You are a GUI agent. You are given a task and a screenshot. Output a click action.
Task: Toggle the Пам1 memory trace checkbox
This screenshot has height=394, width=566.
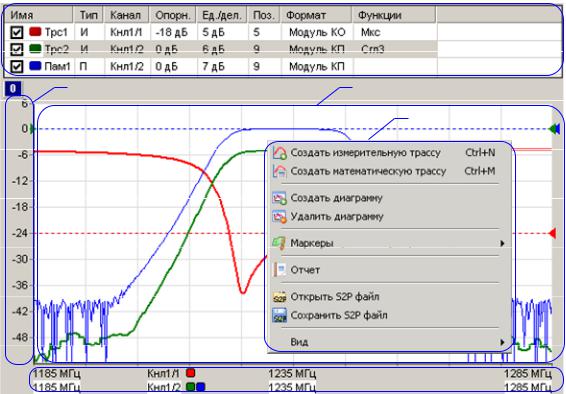[17, 66]
